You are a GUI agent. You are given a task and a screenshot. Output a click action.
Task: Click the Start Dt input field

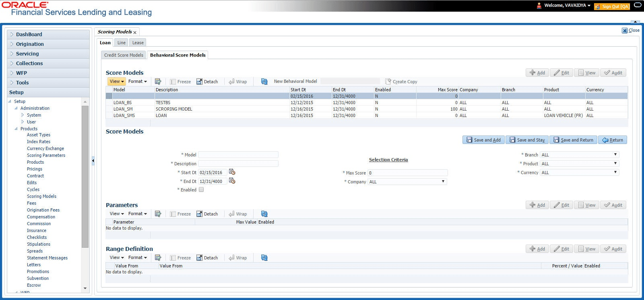[x=213, y=173]
